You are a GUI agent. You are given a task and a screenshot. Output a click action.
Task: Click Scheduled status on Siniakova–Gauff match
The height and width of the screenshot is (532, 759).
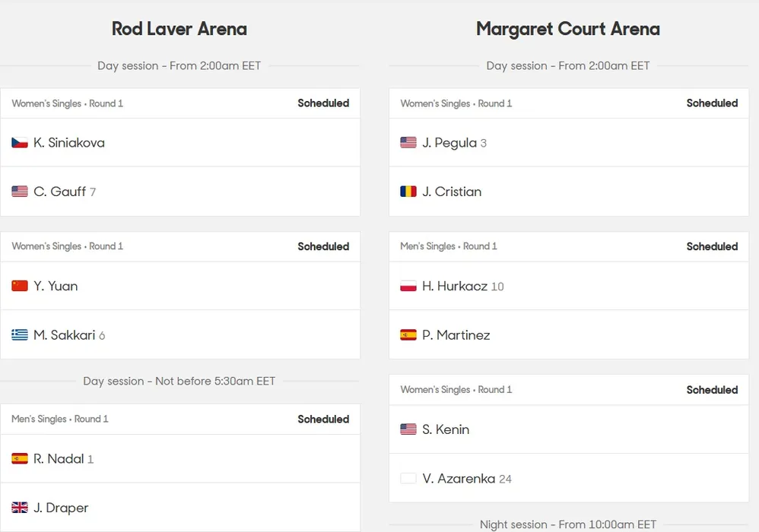point(323,103)
